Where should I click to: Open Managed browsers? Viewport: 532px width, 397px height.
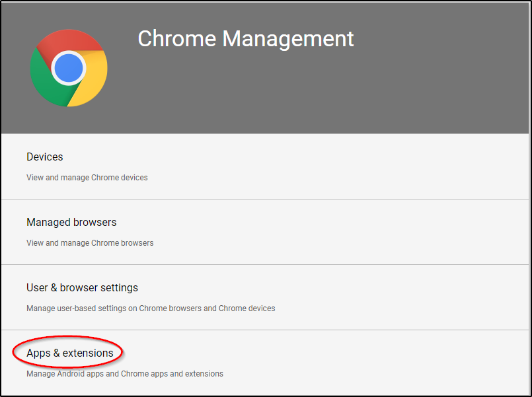pos(71,223)
